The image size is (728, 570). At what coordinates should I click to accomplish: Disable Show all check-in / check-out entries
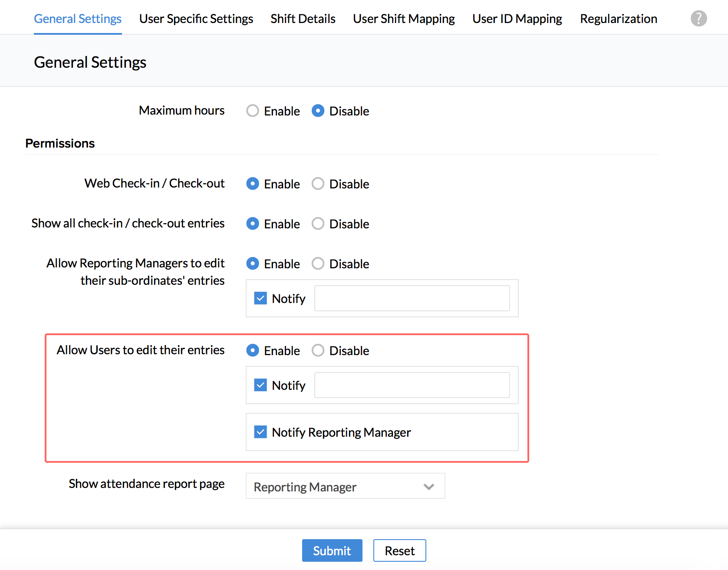[x=318, y=224]
